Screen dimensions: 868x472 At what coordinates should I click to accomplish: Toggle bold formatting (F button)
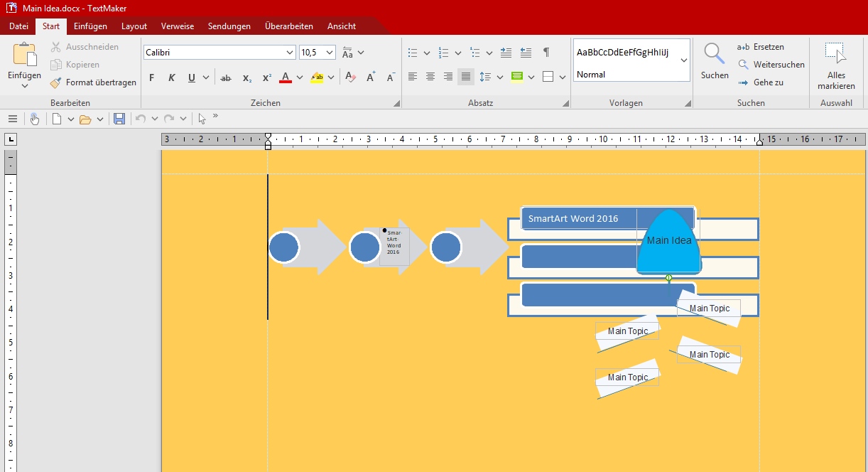click(151, 77)
